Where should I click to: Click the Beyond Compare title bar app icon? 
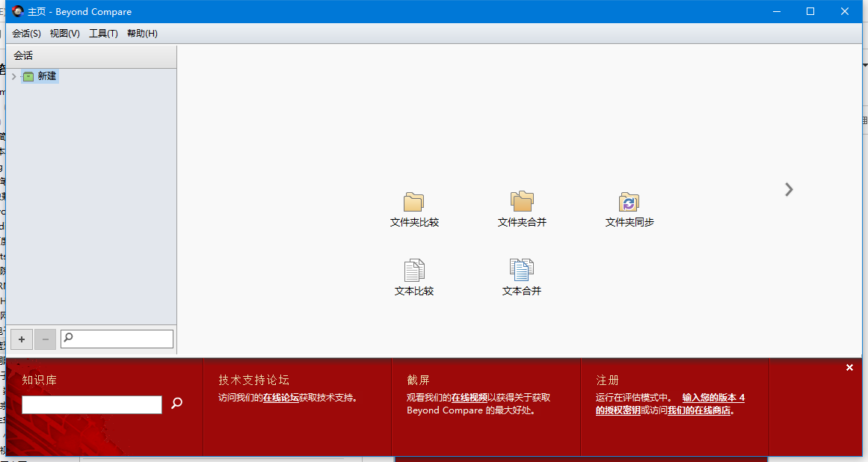[x=17, y=11]
